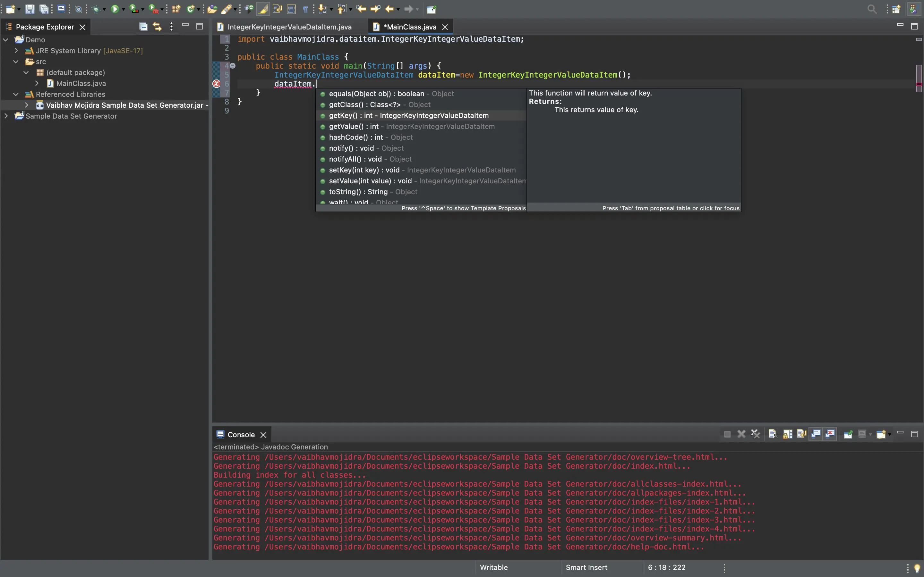Switch to IntegerKeyIntegerValueDataItem.java tab

tap(289, 27)
